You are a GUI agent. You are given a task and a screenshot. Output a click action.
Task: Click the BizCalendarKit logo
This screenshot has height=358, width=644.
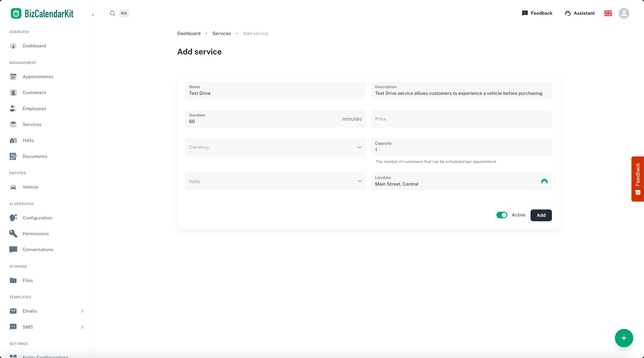coord(42,13)
